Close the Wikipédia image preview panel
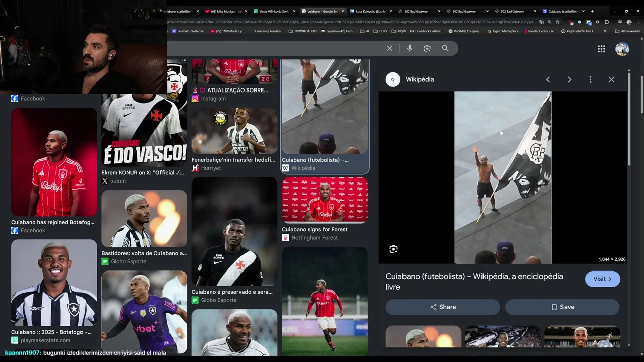The width and height of the screenshot is (644, 362). click(x=611, y=79)
